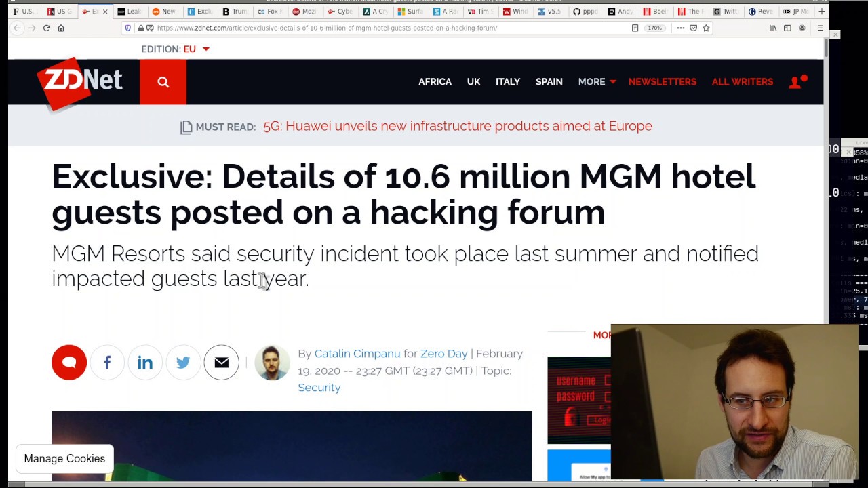
Task: Open the ITALY edition link
Action: point(508,81)
